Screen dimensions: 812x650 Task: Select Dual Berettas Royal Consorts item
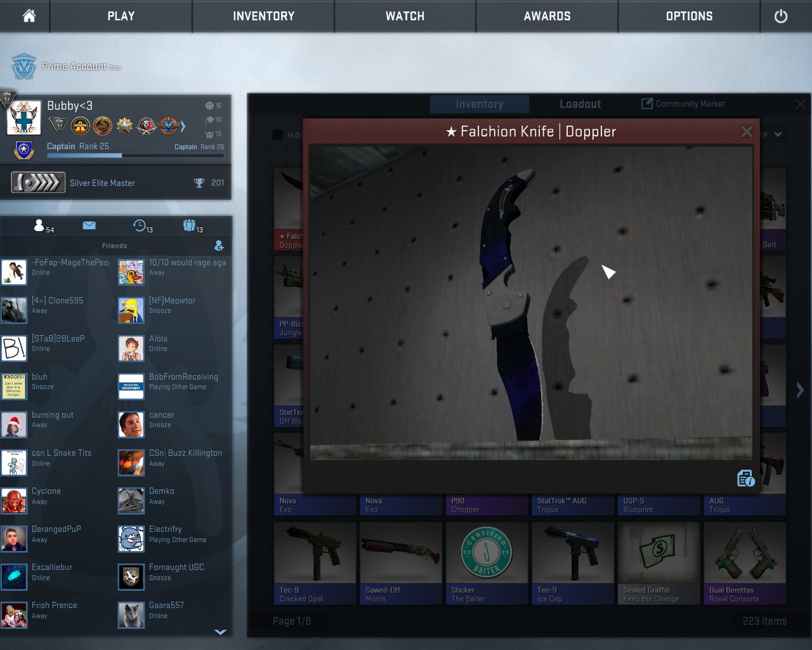tap(745, 563)
